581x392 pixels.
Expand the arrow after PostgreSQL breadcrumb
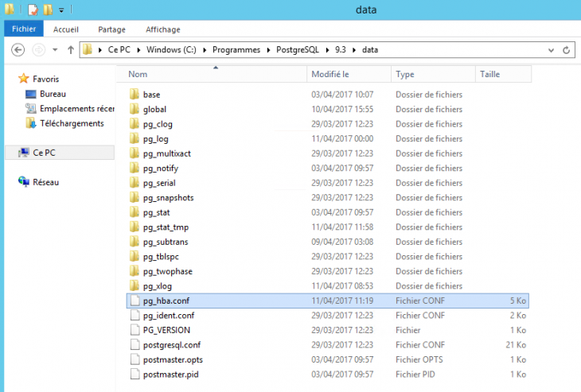pyautogui.click(x=327, y=50)
